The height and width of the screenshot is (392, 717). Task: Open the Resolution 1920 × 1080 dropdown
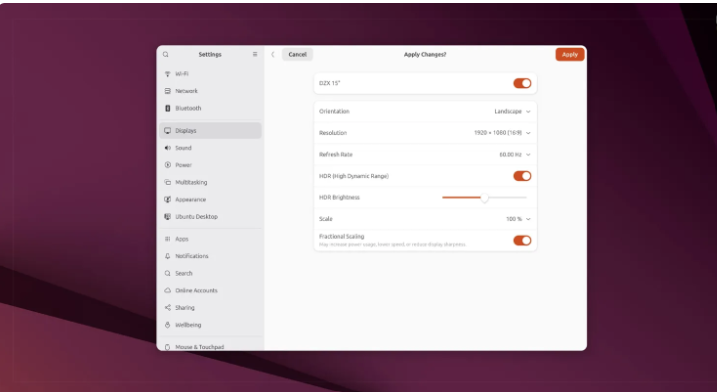point(502,133)
